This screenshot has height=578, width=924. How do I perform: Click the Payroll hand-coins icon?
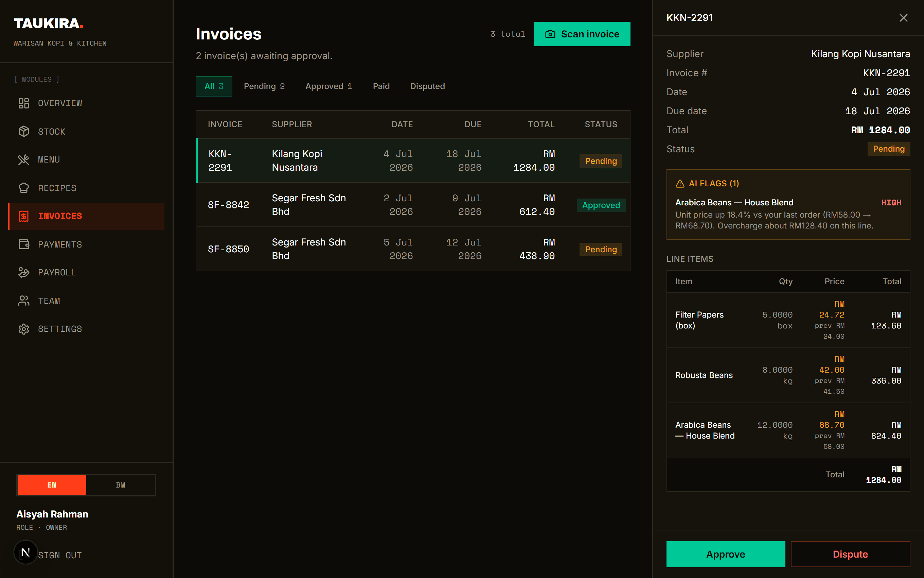coord(24,273)
